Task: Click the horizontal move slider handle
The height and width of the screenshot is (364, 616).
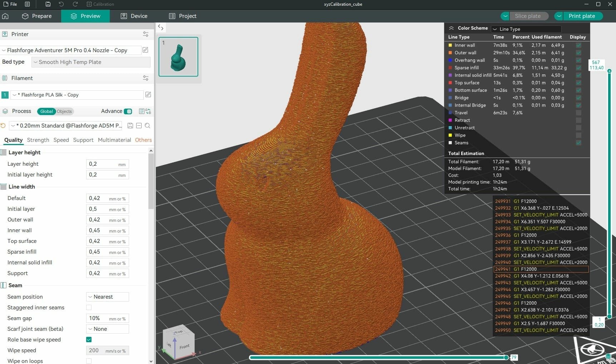Action: [x=506, y=357]
